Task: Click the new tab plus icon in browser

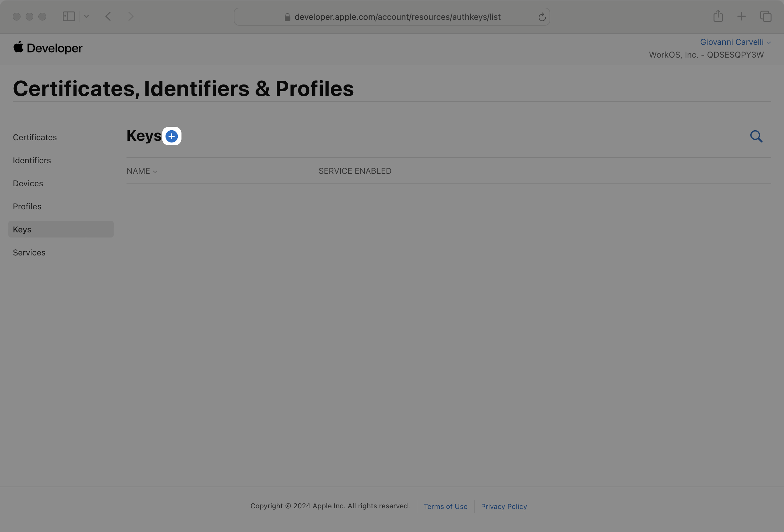Action: (x=741, y=16)
